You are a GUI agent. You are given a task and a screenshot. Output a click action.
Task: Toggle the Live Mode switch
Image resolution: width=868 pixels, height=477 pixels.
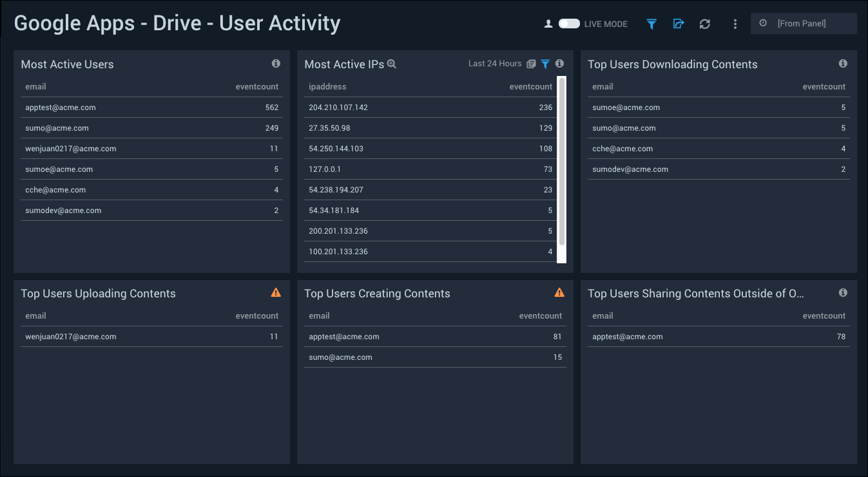(x=569, y=24)
